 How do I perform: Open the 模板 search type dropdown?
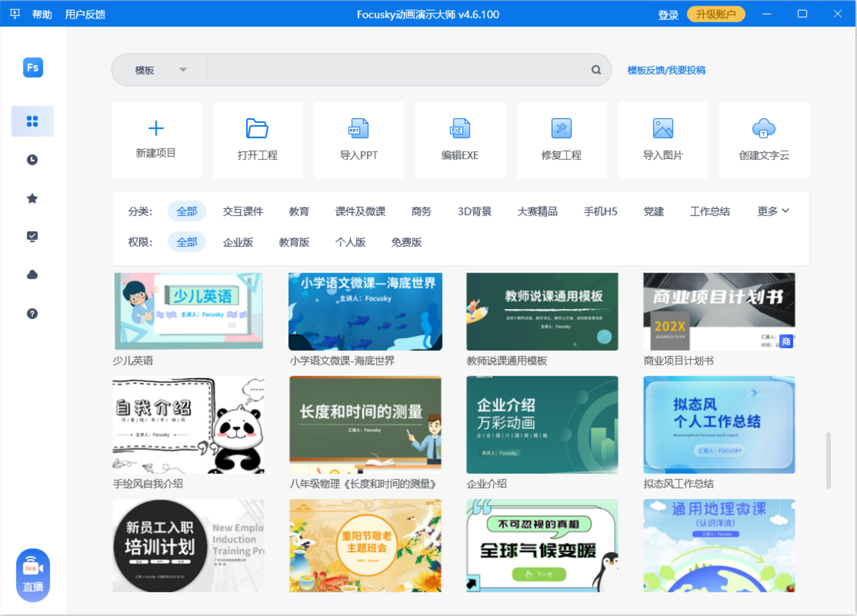point(160,70)
